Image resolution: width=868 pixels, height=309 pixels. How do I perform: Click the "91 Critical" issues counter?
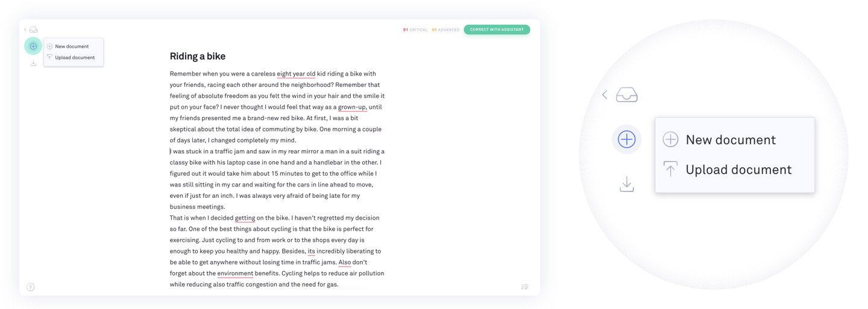pos(415,30)
